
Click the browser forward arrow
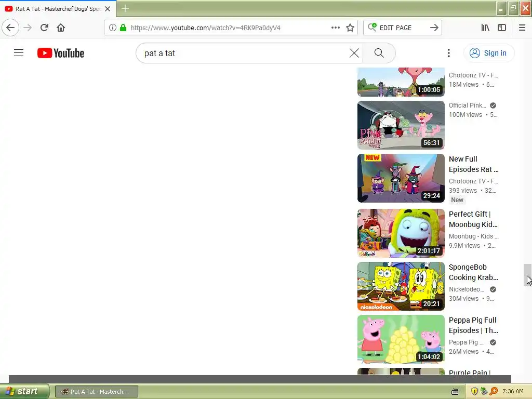click(28, 28)
